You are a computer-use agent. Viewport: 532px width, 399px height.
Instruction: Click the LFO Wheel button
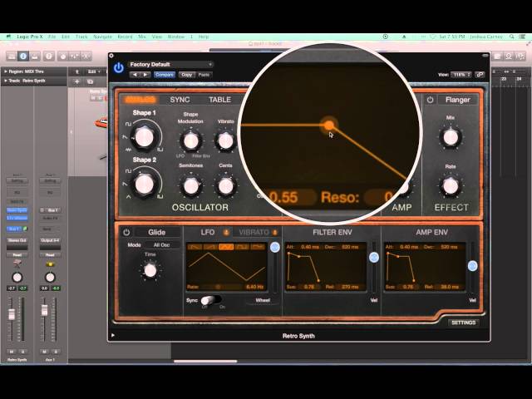pyautogui.click(x=263, y=300)
